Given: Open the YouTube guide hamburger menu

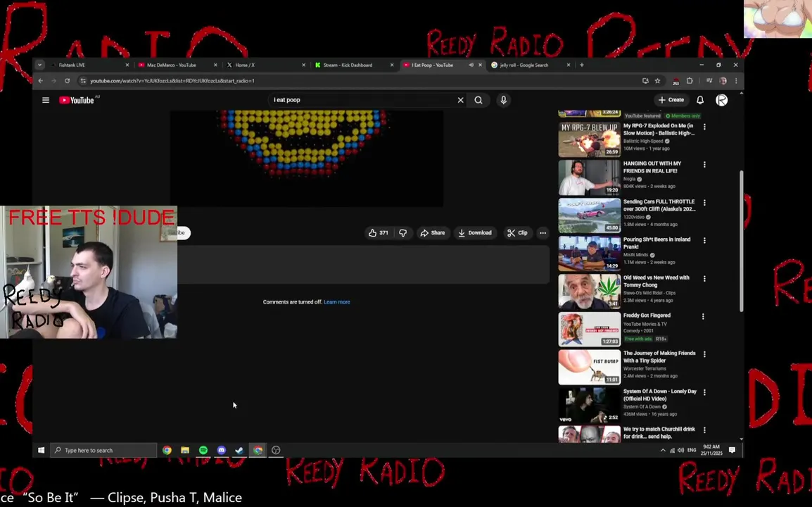Looking at the screenshot, I should (x=46, y=100).
